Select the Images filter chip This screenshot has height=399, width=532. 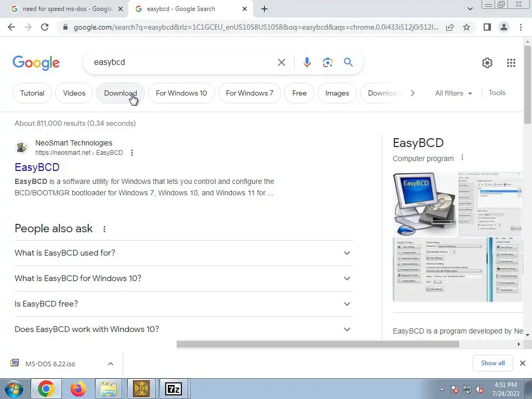[x=337, y=93]
